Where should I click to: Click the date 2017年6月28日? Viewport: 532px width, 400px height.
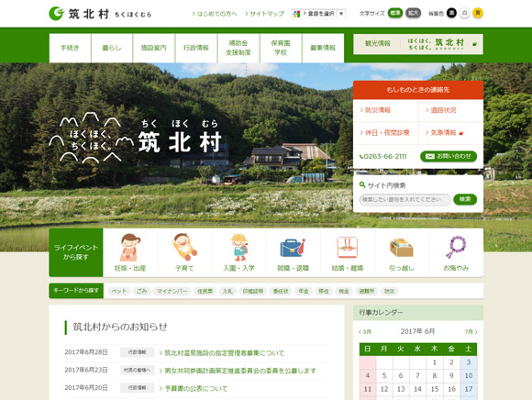coord(86,352)
